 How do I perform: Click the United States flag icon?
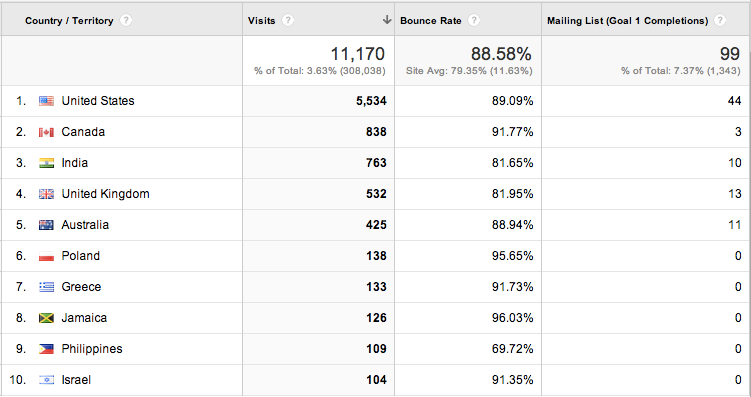pos(46,101)
